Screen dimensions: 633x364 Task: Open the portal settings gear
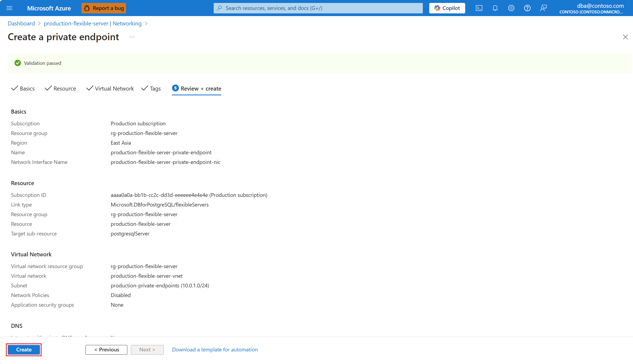pos(511,8)
